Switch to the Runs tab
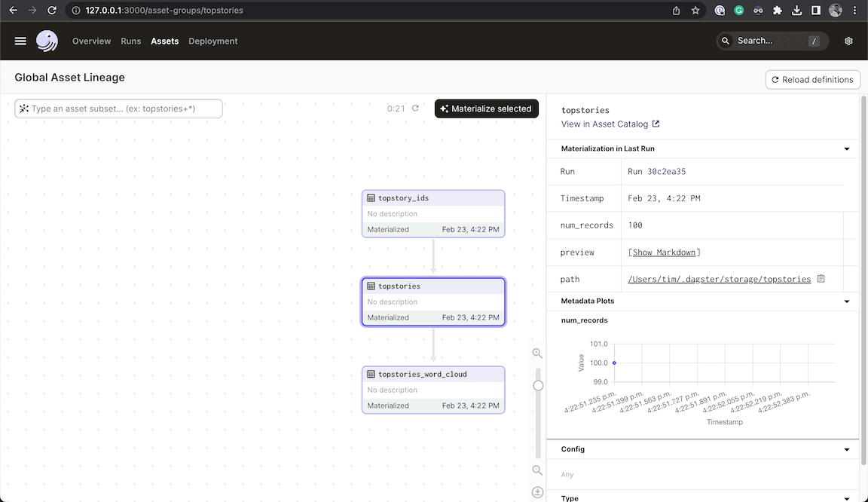The height and width of the screenshot is (502, 868). (130, 41)
